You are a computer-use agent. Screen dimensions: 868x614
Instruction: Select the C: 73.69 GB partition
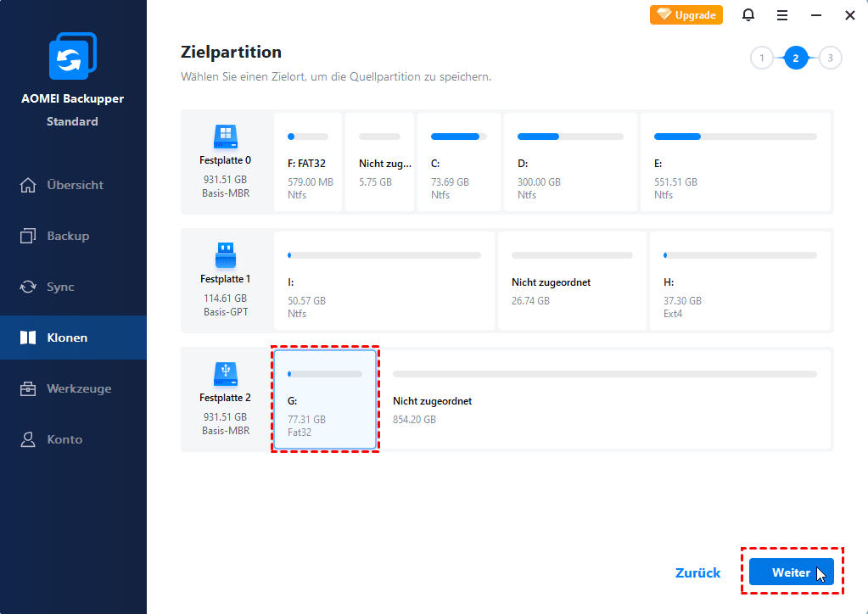[x=459, y=162]
